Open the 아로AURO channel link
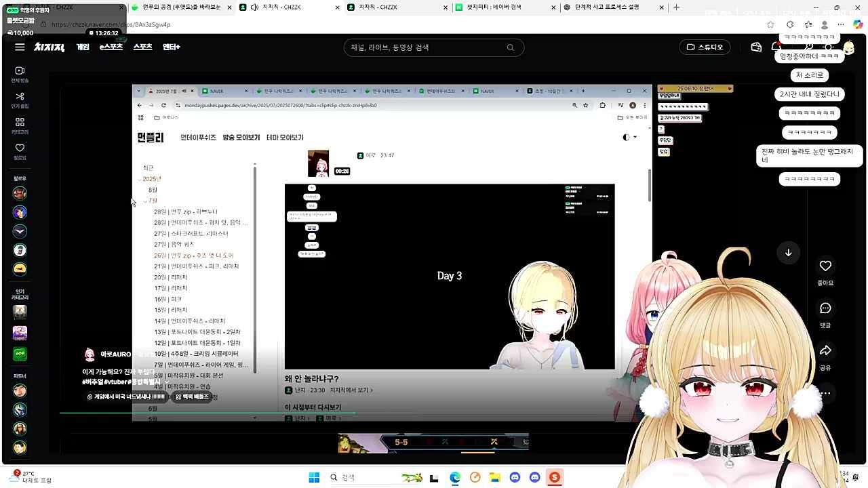The image size is (868, 488). coord(115,354)
